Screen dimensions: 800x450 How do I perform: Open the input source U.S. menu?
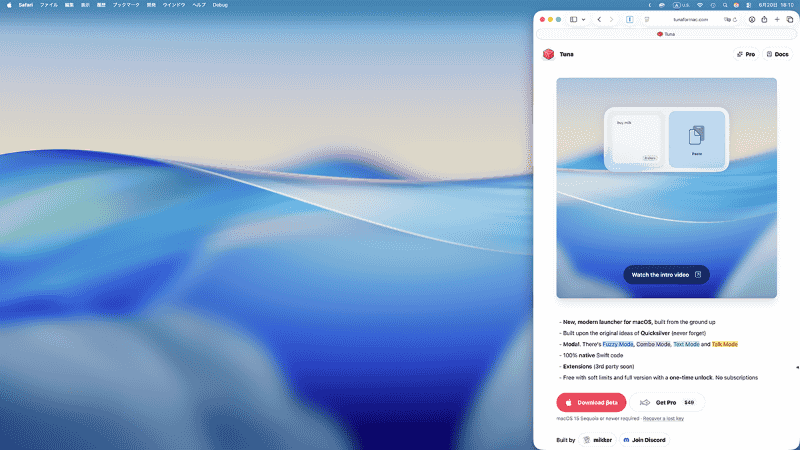coord(681,5)
